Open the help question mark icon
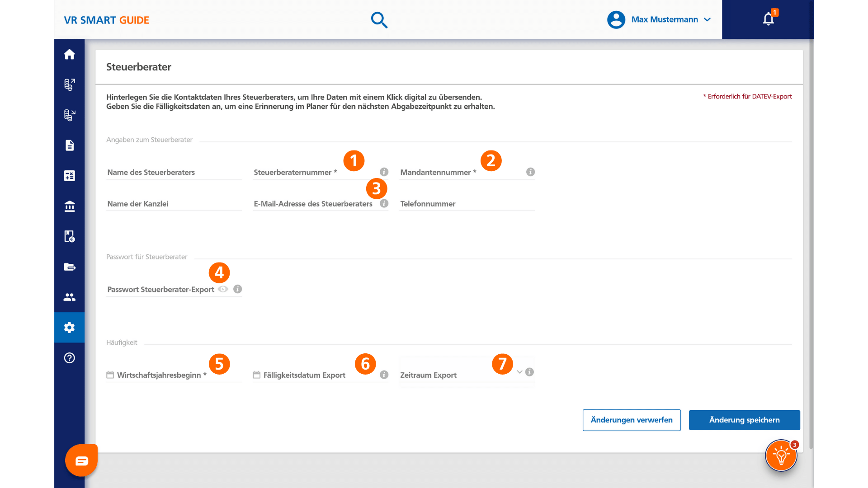The image size is (868, 488). (x=69, y=358)
